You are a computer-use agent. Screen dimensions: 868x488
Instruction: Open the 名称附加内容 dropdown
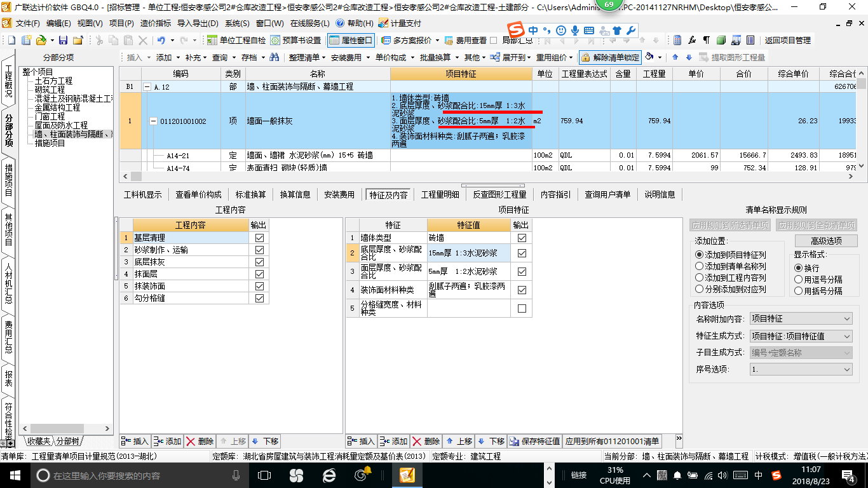tap(801, 319)
